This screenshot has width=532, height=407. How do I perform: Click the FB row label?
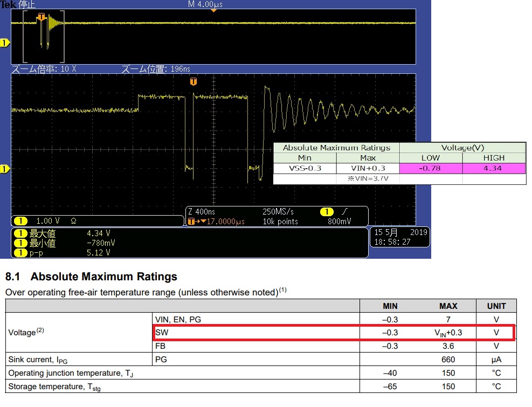pos(160,346)
